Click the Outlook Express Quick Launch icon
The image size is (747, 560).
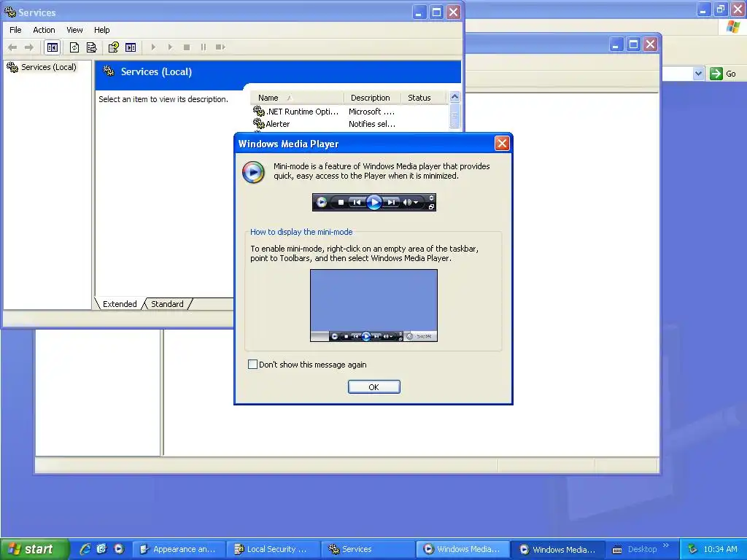click(102, 549)
